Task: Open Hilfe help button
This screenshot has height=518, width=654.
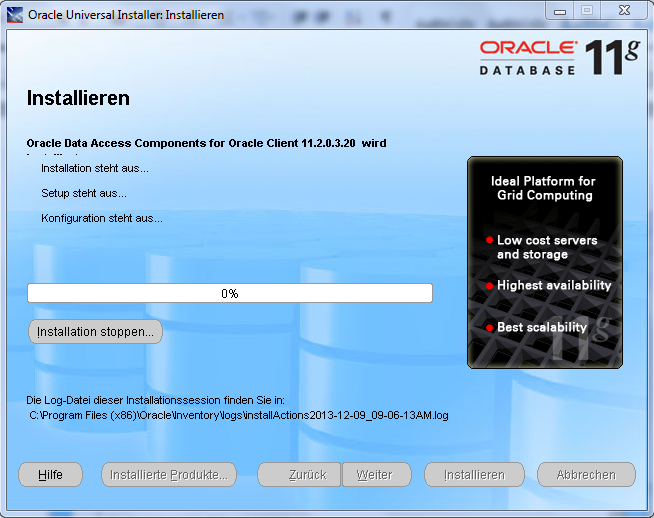Action: pyautogui.click(x=50, y=475)
